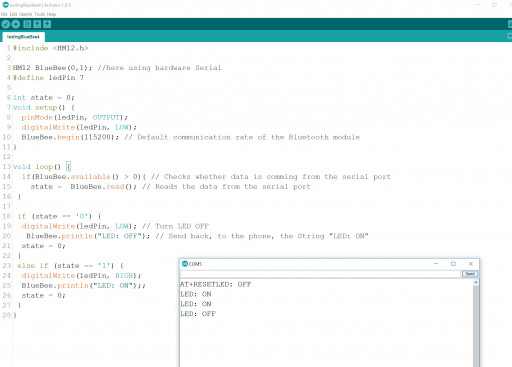Minimize the Arduino IDE main window
Screen dimensions: 512x367
(477, 5)
